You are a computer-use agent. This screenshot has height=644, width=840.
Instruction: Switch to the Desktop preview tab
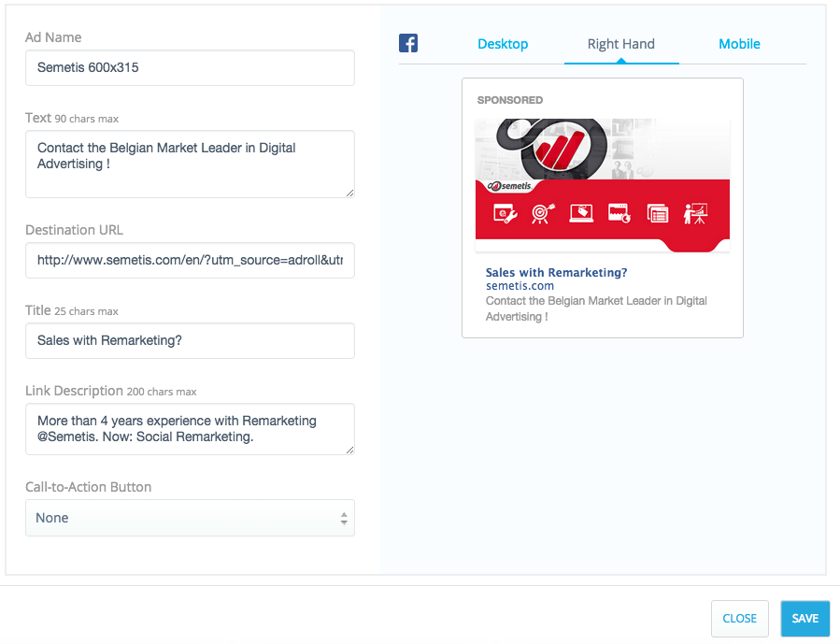[x=503, y=44]
